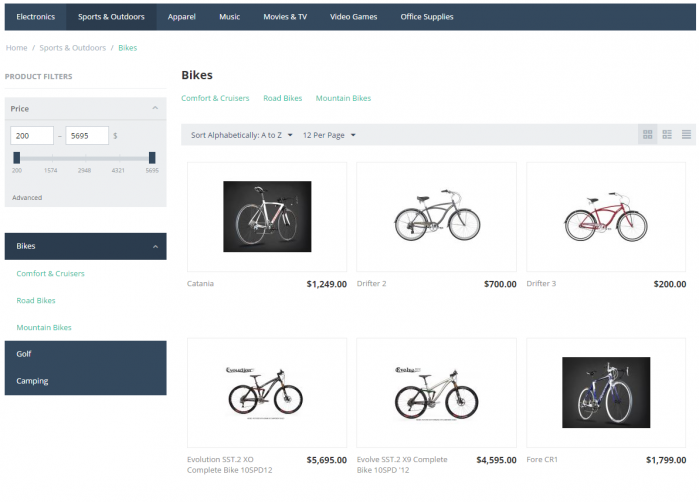700x502 pixels.
Task: Go to Home in breadcrumb
Action: tap(17, 48)
